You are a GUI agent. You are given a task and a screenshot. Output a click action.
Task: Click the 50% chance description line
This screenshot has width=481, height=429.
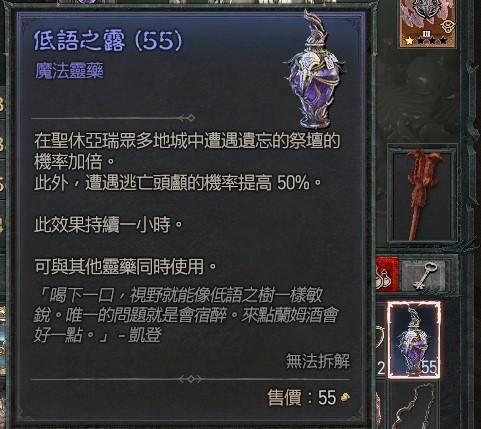pyautogui.click(x=178, y=183)
